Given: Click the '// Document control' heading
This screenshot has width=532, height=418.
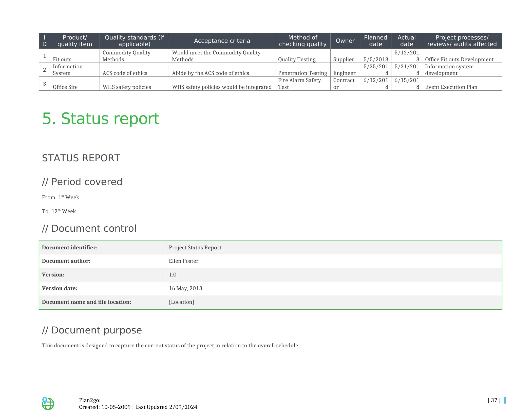Looking at the screenshot, I should pos(89,228).
